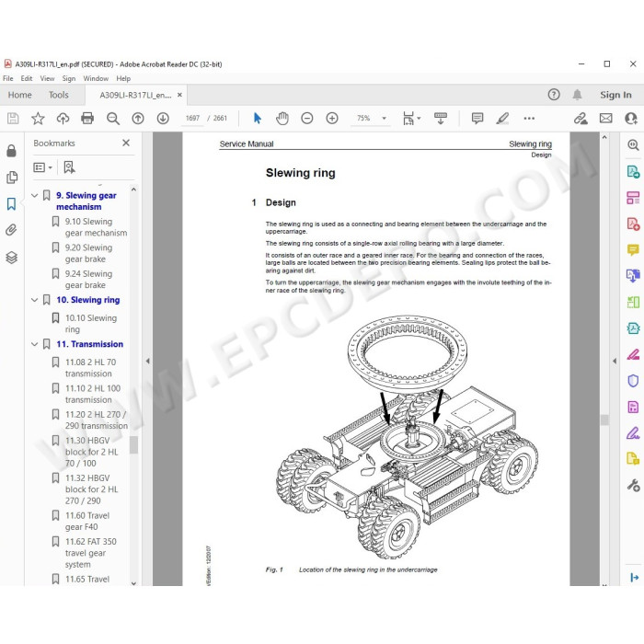Collapse the 9. Slewing gear mechanism bookmark

click(35, 195)
